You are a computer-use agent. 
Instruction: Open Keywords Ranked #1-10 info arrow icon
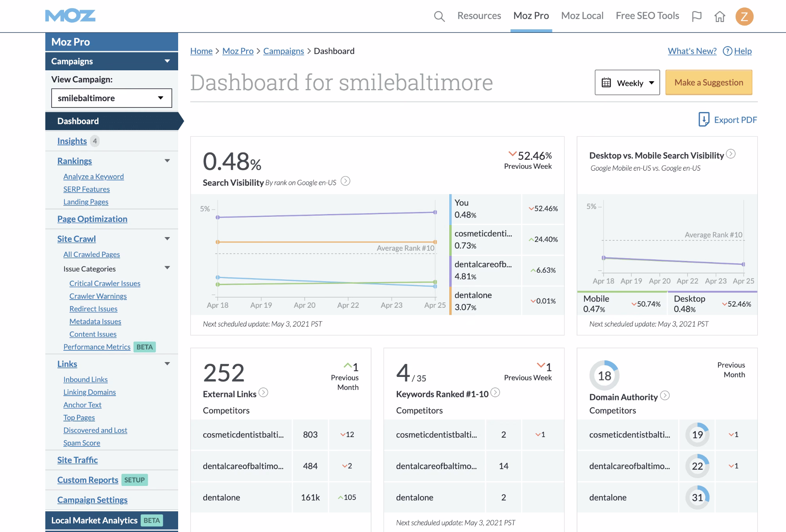495,393
